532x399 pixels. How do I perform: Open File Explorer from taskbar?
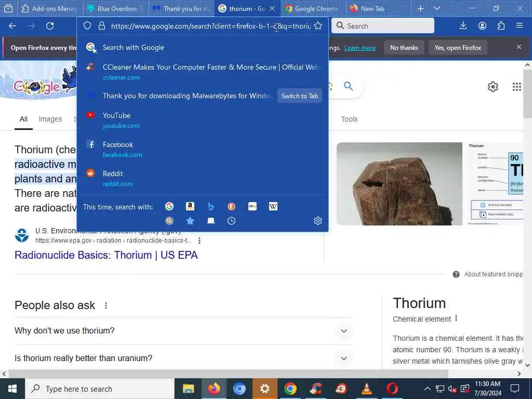[x=188, y=389]
